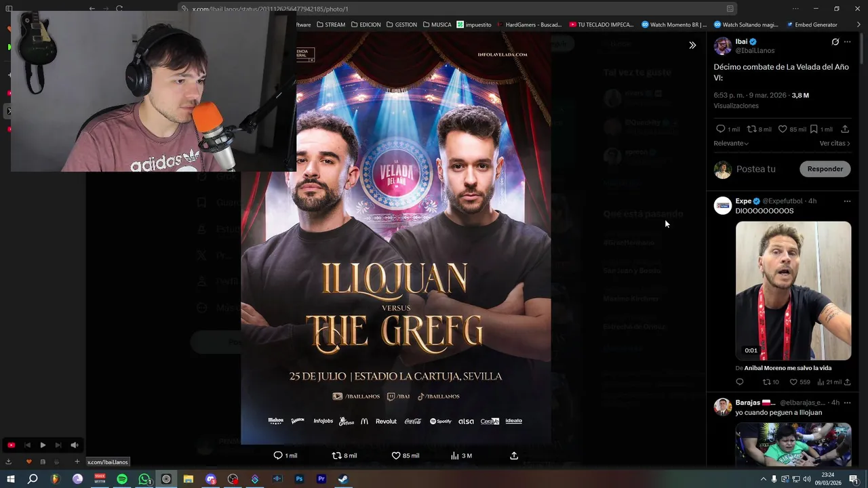Image resolution: width=868 pixels, height=488 pixels.
Task: Open the GESTION bookmarks folder
Action: [x=401, y=24]
